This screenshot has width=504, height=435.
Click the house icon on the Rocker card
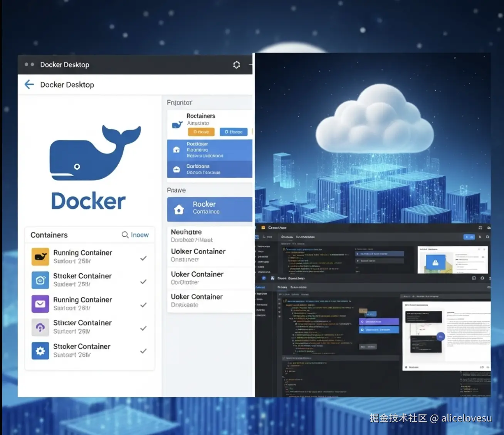(x=179, y=209)
